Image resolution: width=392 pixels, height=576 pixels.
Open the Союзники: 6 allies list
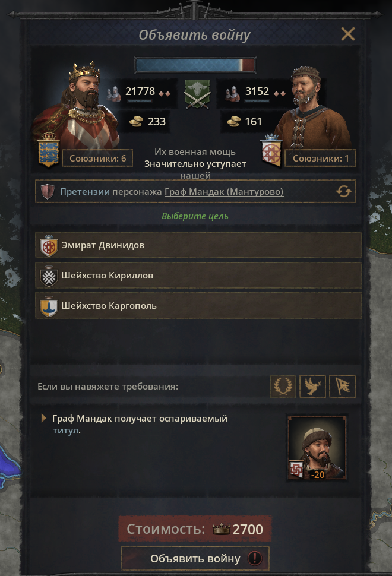97,159
